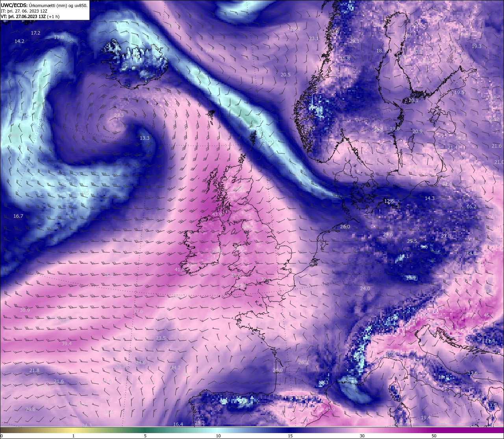Screen dimensions: 504x439
Task: Click the 21.8 value label
Action: click(x=34, y=370)
